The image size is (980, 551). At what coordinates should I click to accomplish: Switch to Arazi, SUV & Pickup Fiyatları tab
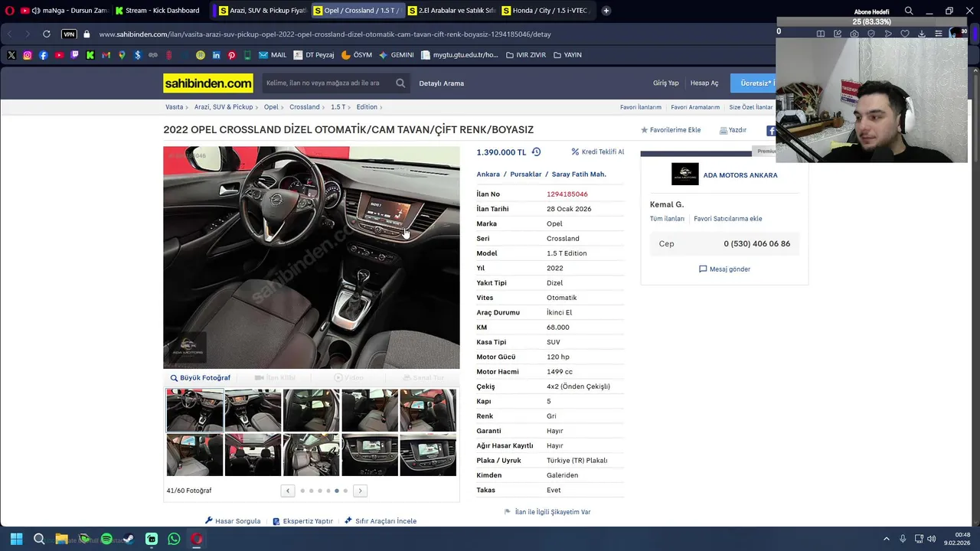pyautogui.click(x=262, y=11)
